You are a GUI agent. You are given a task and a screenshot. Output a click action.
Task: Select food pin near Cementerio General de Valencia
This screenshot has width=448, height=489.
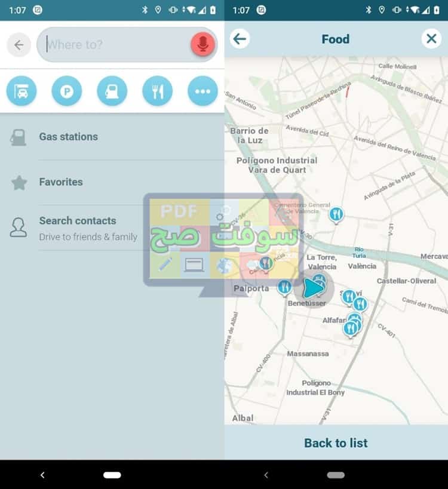point(336,215)
